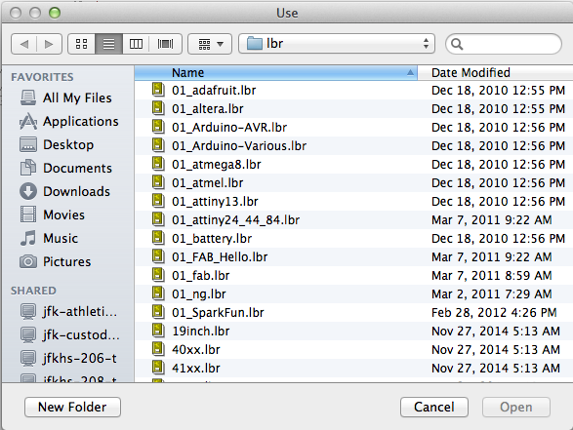Select 01_Arduino-Various.lbr file icon
This screenshot has height=430, width=573.
pyautogui.click(x=158, y=145)
